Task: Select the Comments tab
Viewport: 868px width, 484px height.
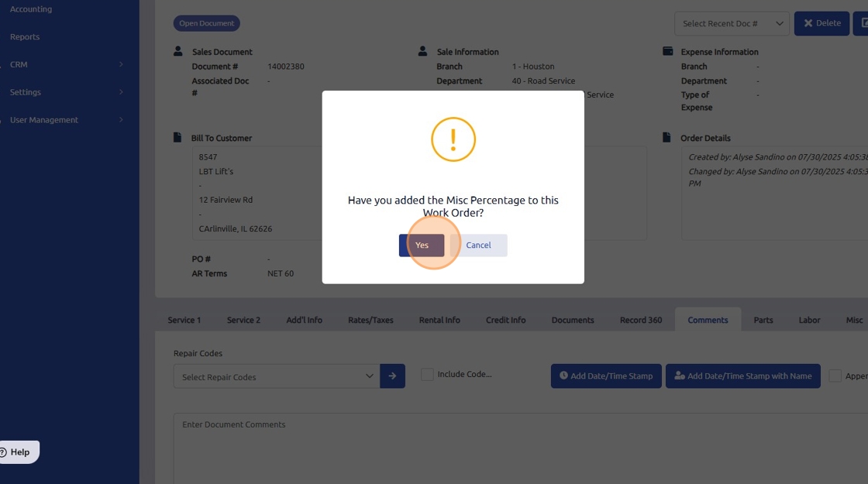Action: coord(708,320)
